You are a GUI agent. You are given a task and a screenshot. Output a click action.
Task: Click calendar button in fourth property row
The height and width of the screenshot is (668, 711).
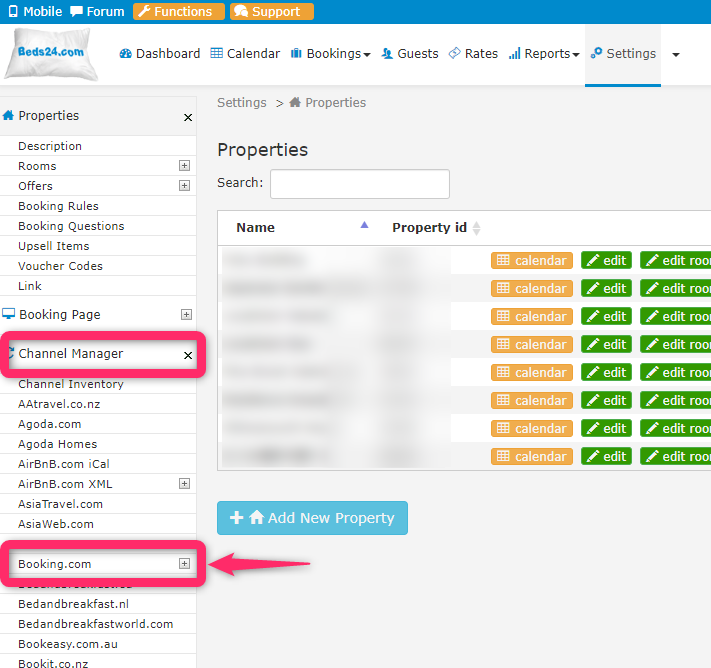click(x=531, y=344)
